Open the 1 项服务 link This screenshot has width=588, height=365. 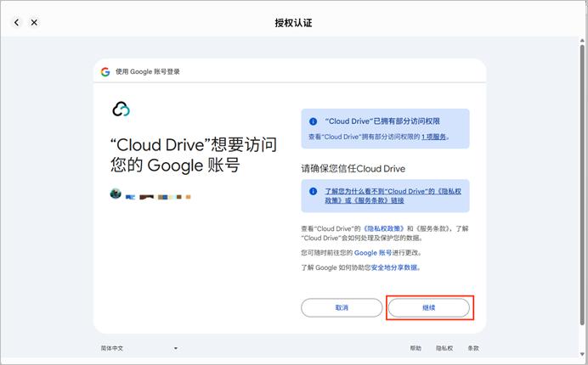point(433,137)
